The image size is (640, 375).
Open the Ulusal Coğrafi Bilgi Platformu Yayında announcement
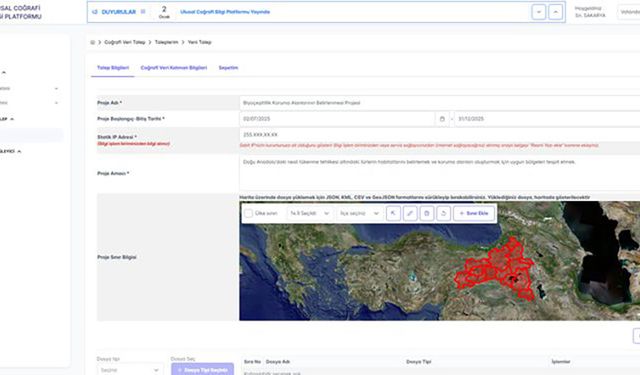pos(225,12)
